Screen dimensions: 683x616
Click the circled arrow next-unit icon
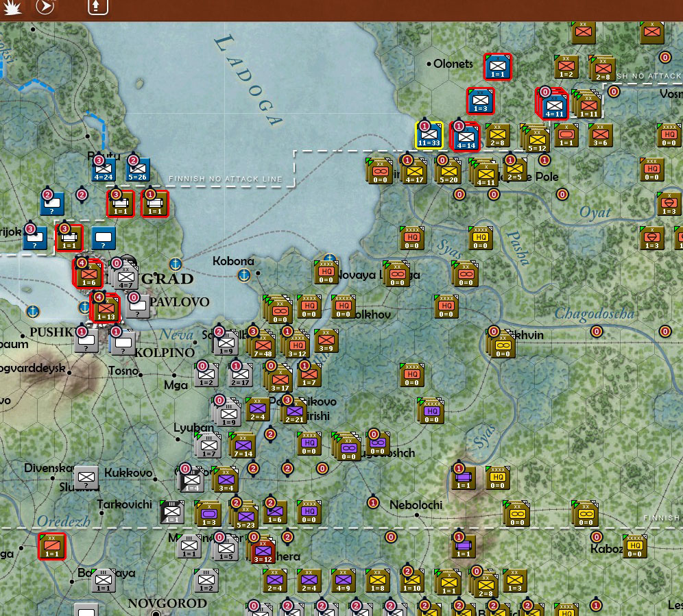tap(45, 6)
